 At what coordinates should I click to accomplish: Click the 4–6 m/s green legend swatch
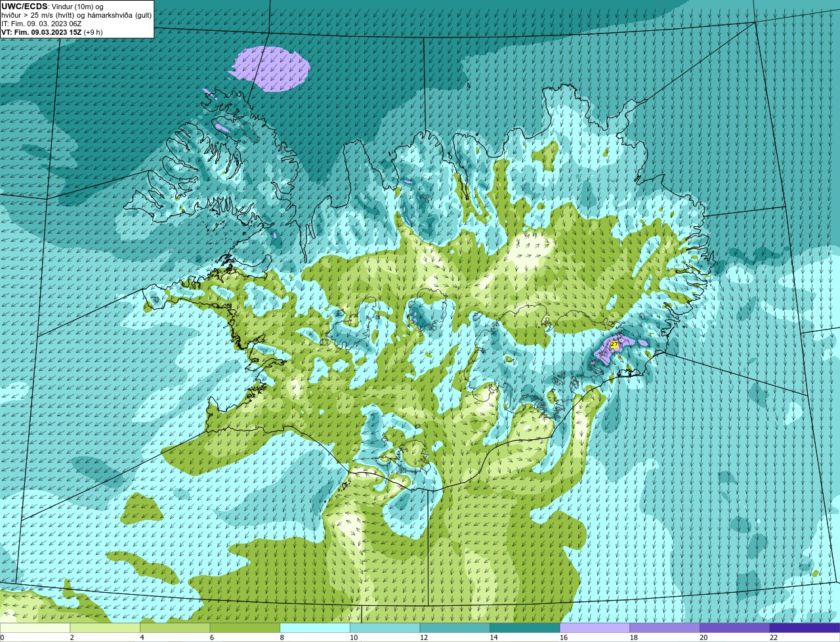pos(175,628)
